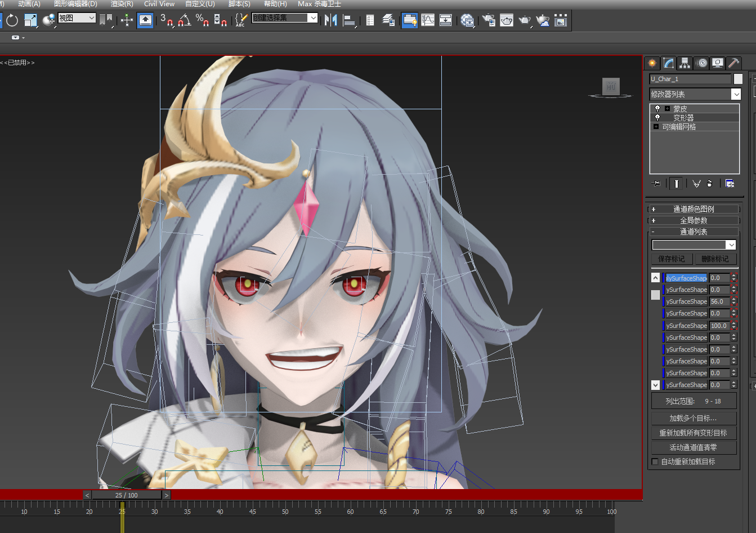Toggle the Percent Snap icon
The height and width of the screenshot is (533, 756).
click(x=203, y=21)
